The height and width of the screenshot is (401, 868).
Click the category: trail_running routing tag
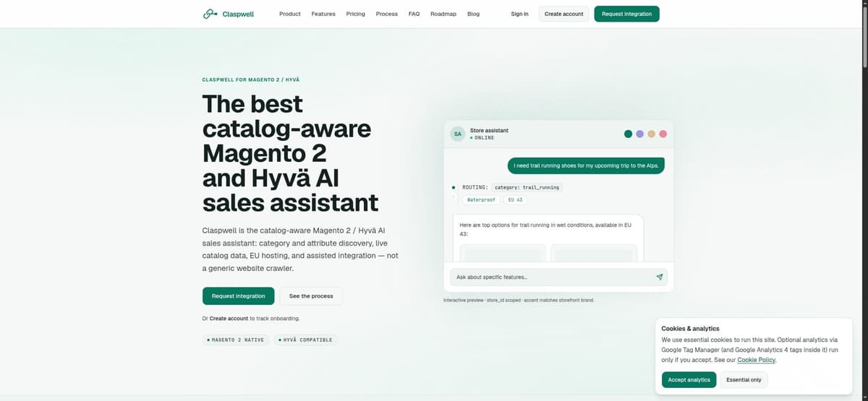(527, 187)
